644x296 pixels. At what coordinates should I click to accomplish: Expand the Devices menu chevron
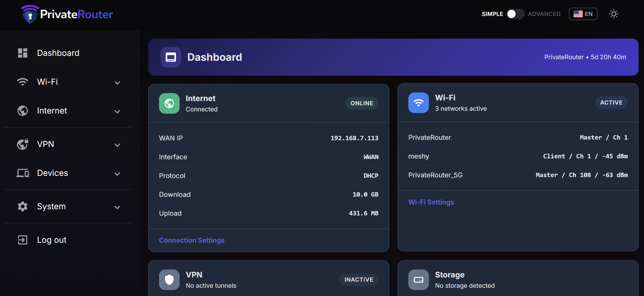tap(117, 174)
